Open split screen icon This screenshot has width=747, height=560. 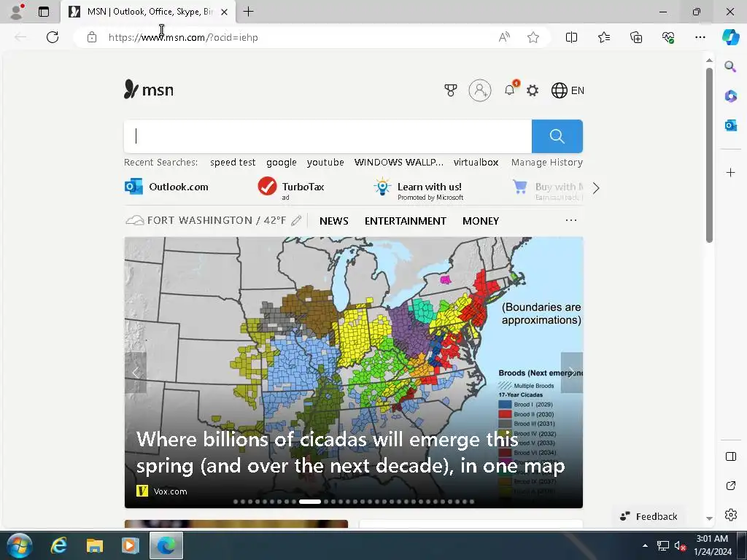(x=571, y=37)
